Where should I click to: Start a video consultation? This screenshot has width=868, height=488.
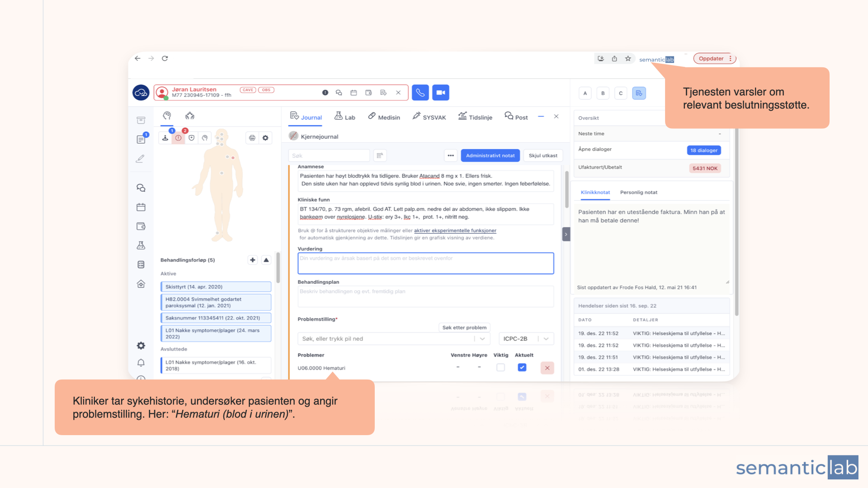point(441,93)
